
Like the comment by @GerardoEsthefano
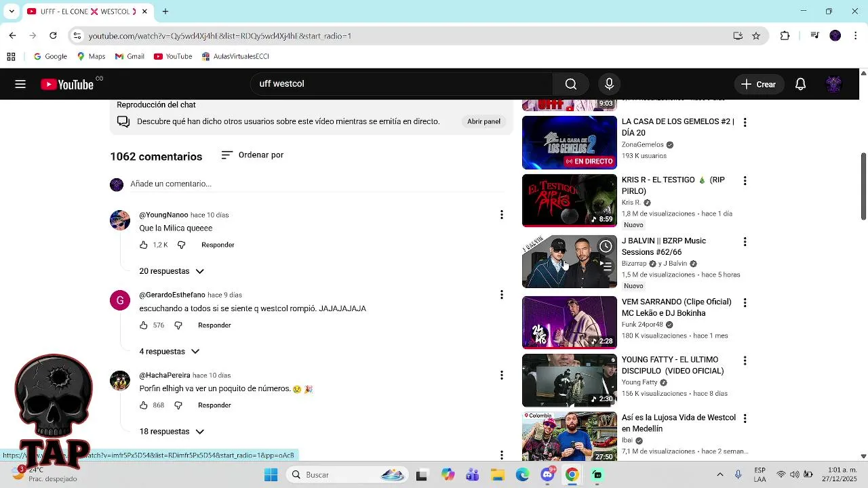(144, 325)
